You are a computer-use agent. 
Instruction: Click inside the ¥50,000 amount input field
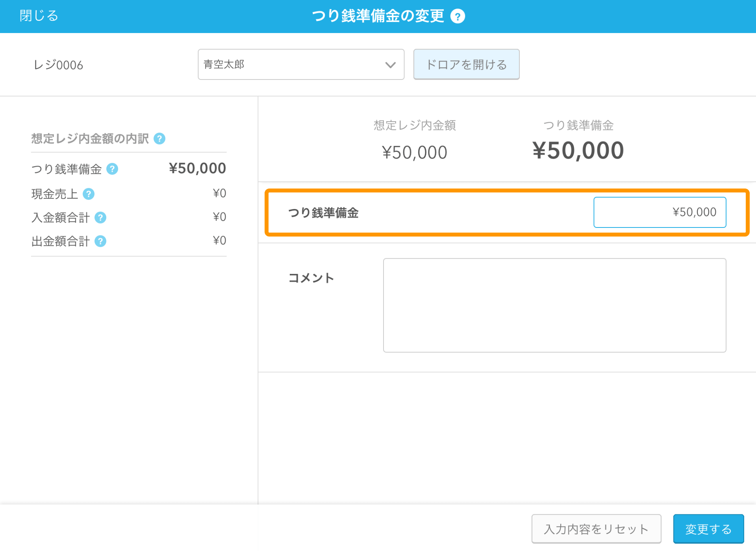tap(660, 212)
